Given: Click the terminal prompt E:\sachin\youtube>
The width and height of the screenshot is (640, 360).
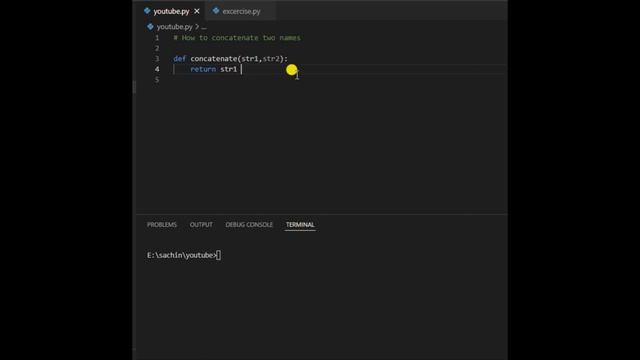Looking at the screenshot, I should pos(182,256).
